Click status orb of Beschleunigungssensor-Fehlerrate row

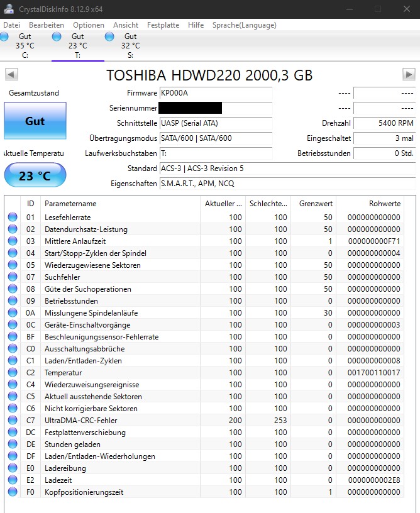click(13, 336)
